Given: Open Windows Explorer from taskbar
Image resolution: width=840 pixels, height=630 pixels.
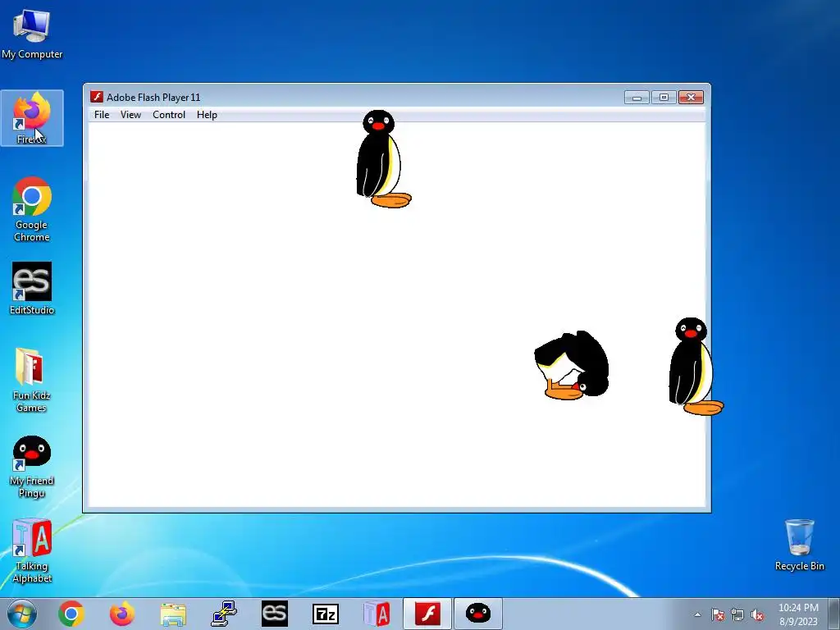Looking at the screenshot, I should [x=172, y=614].
